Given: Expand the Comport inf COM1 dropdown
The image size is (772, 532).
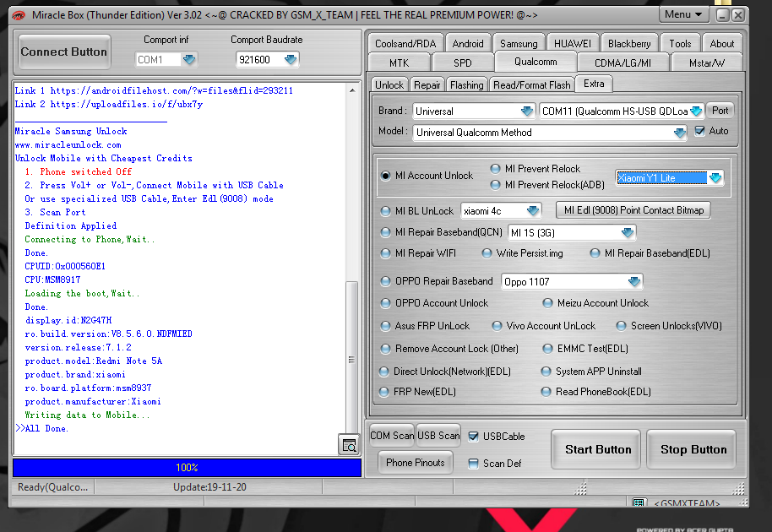Looking at the screenshot, I should pos(189,60).
